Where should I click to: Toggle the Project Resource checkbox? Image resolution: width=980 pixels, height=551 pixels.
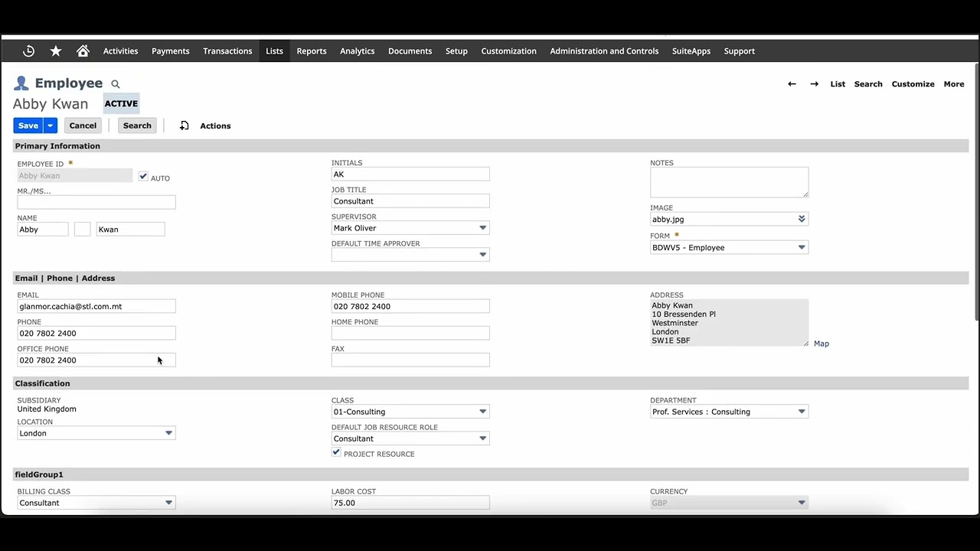(336, 452)
